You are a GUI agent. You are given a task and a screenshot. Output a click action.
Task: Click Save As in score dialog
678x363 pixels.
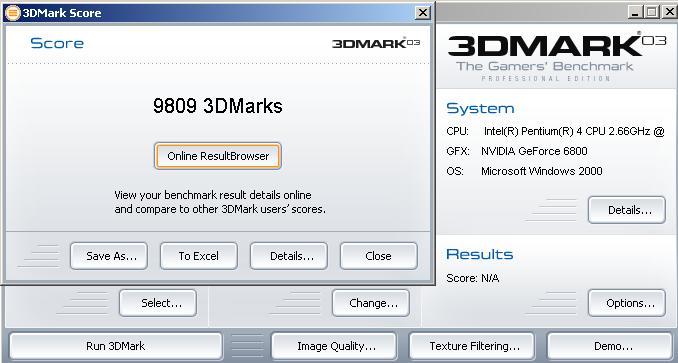[x=109, y=256]
